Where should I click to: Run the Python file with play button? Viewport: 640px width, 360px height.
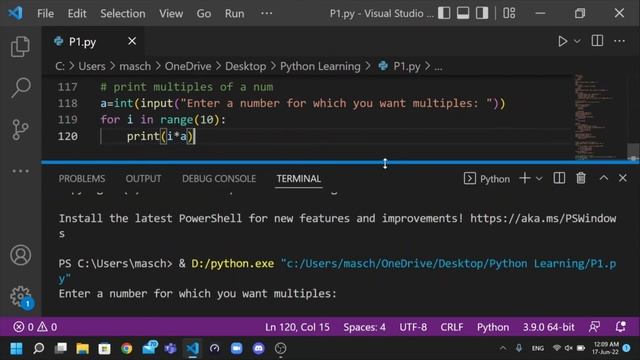(x=563, y=41)
